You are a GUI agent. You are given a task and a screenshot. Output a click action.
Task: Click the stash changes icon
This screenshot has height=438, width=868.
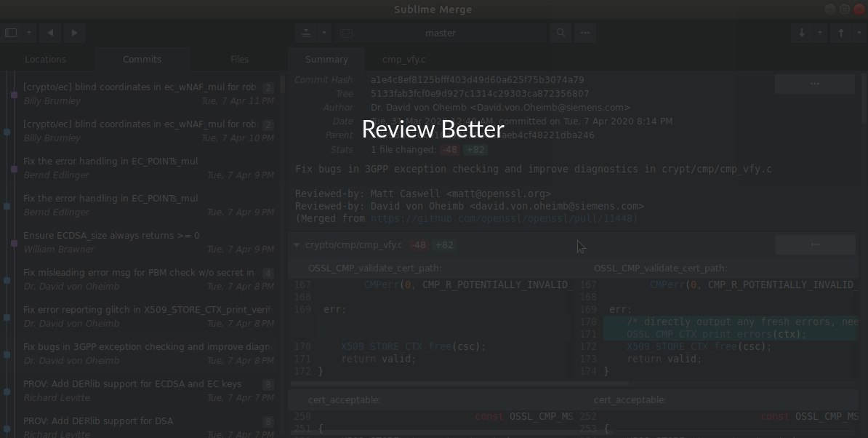pyautogui.click(x=306, y=33)
